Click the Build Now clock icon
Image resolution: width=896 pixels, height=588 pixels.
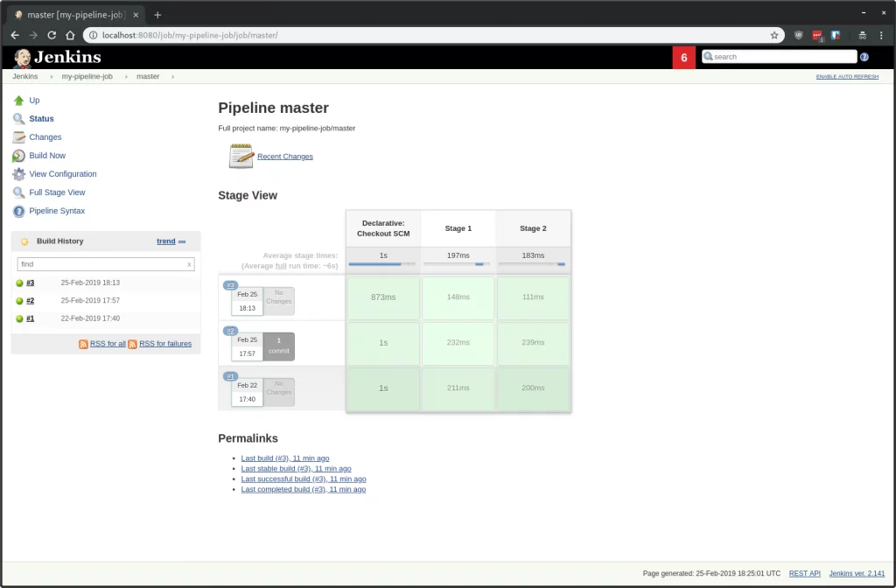coord(19,156)
